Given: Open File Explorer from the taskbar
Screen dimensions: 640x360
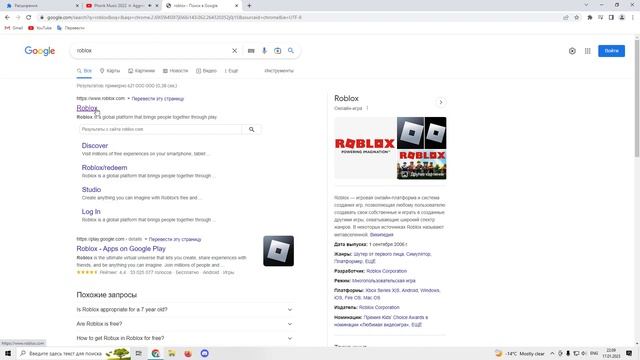Looking at the screenshot, I should click(x=172, y=353).
